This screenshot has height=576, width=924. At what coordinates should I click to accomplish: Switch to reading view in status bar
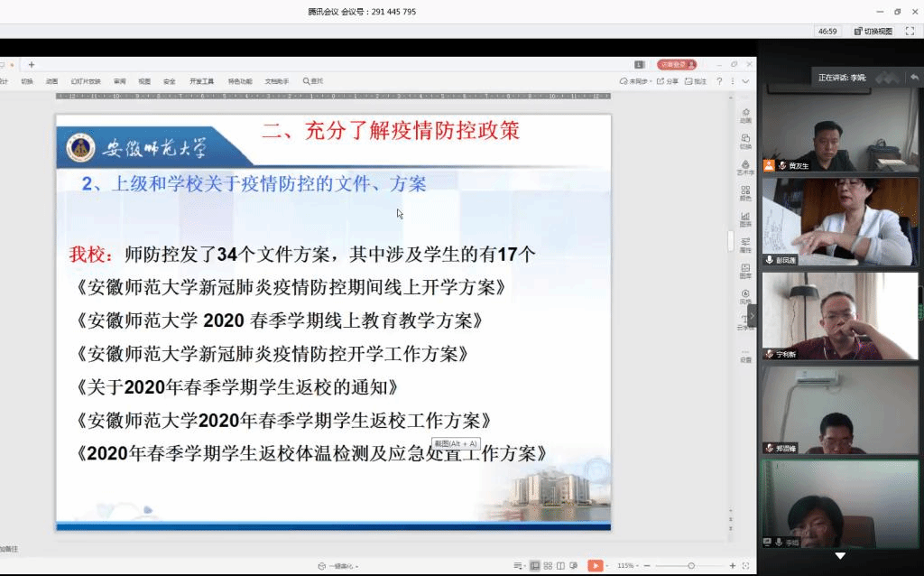tap(561, 565)
